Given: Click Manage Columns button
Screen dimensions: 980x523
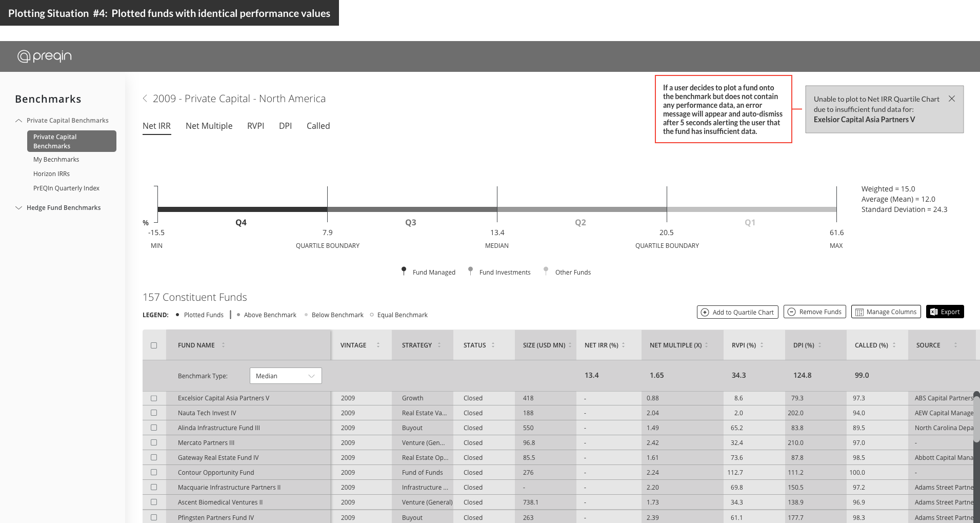Looking at the screenshot, I should click(x=886, y=312).
